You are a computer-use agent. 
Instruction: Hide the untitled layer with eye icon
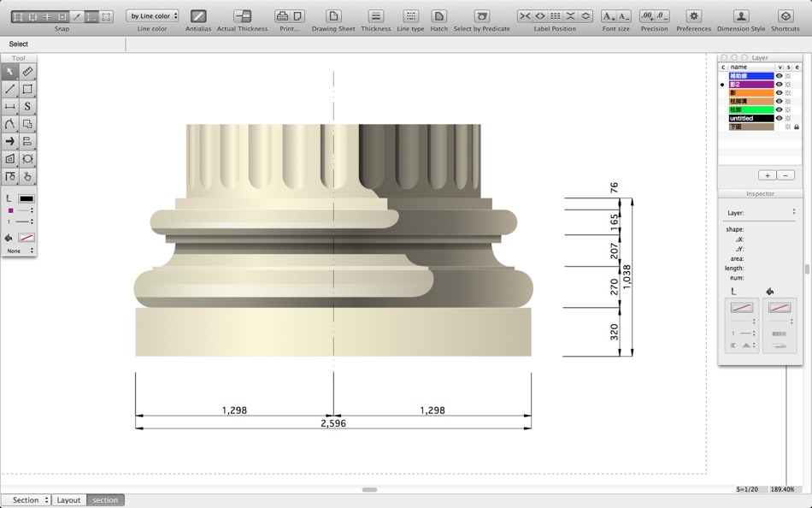[779, 118]
